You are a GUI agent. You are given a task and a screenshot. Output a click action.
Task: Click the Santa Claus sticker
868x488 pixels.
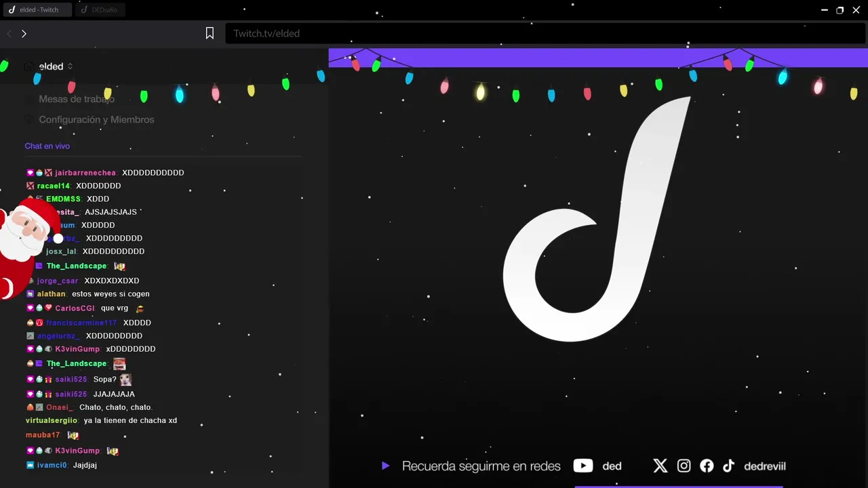pos(27,247)
